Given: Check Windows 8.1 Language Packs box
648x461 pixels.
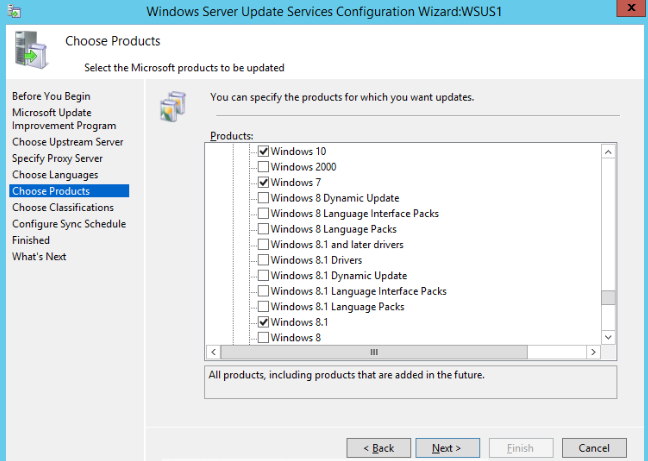Looking at the screenshot, I should click(x=263, y=307).
